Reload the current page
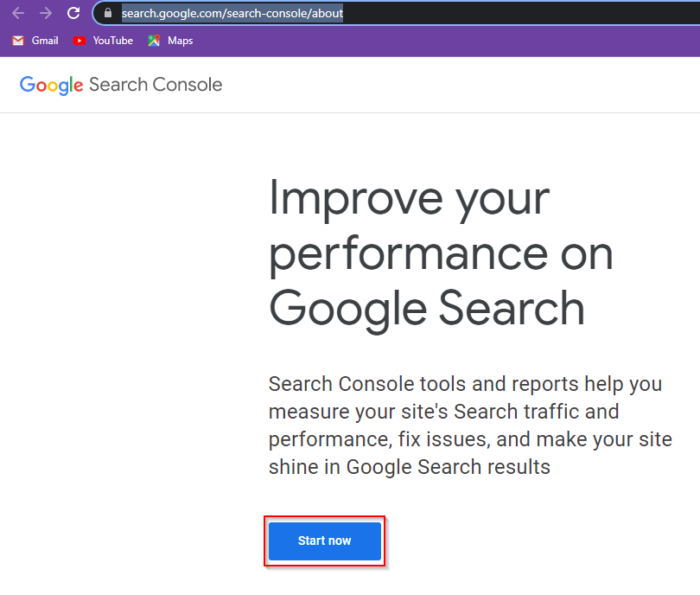 73,13
